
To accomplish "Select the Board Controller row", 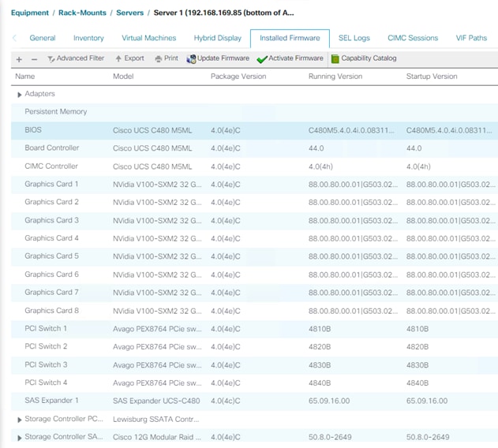I will pos(254,148).
